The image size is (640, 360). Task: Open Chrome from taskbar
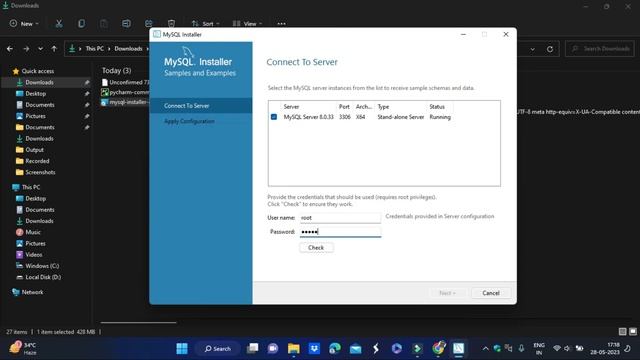438,349
